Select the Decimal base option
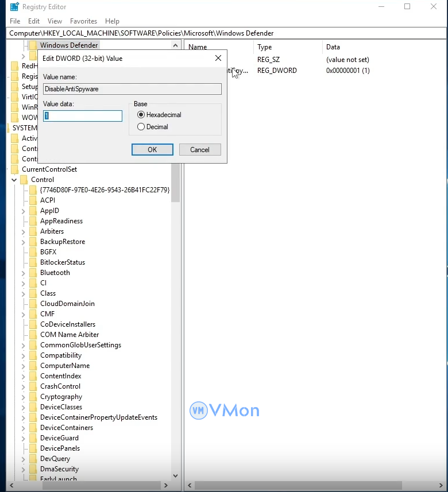The image size is (448, 492). pyautogui.click(x=141, y=127)
